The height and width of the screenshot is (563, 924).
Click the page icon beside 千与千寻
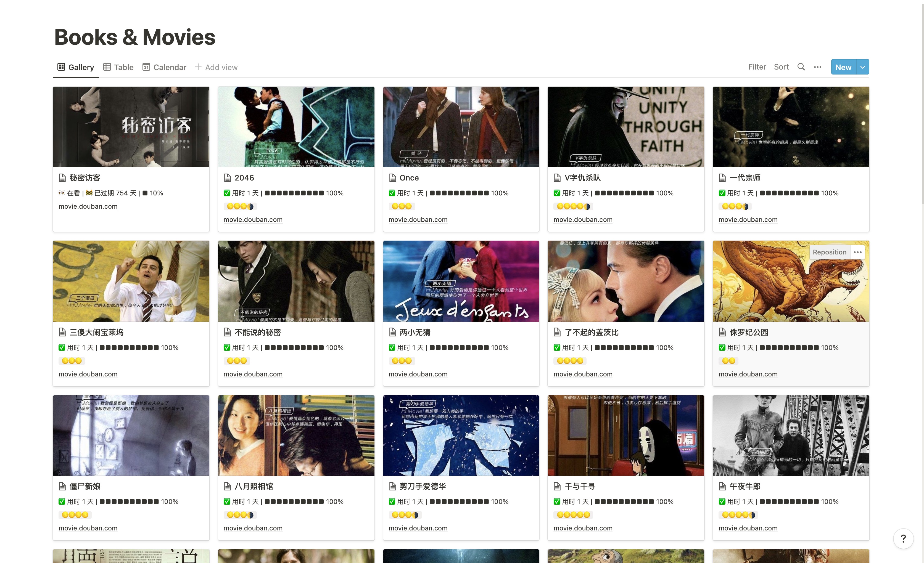(557, 486)
